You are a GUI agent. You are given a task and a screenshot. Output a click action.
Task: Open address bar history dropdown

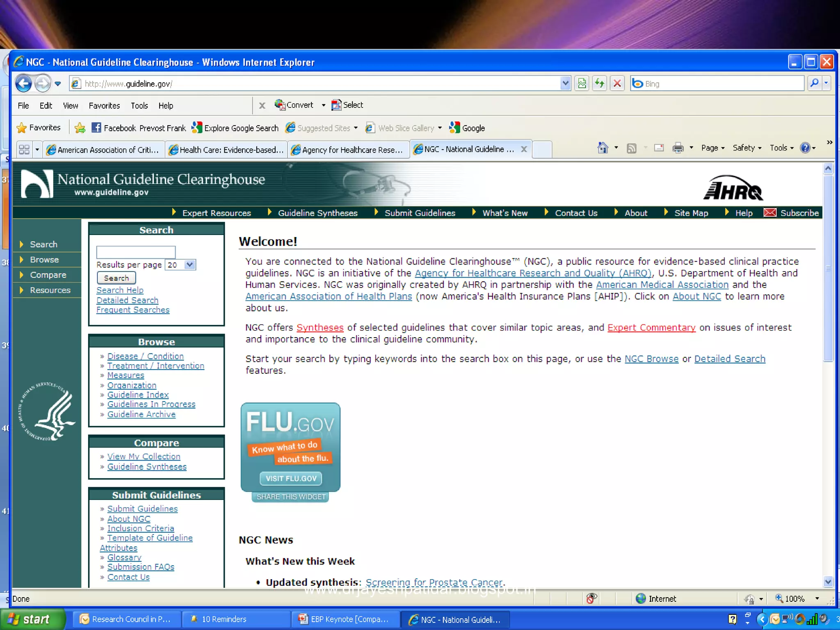pos(565,83)
